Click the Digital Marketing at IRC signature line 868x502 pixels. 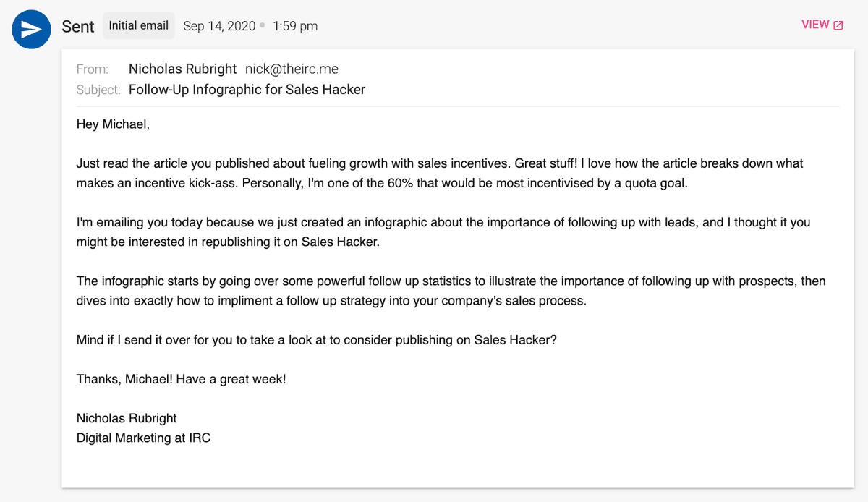tap(143, 438)
